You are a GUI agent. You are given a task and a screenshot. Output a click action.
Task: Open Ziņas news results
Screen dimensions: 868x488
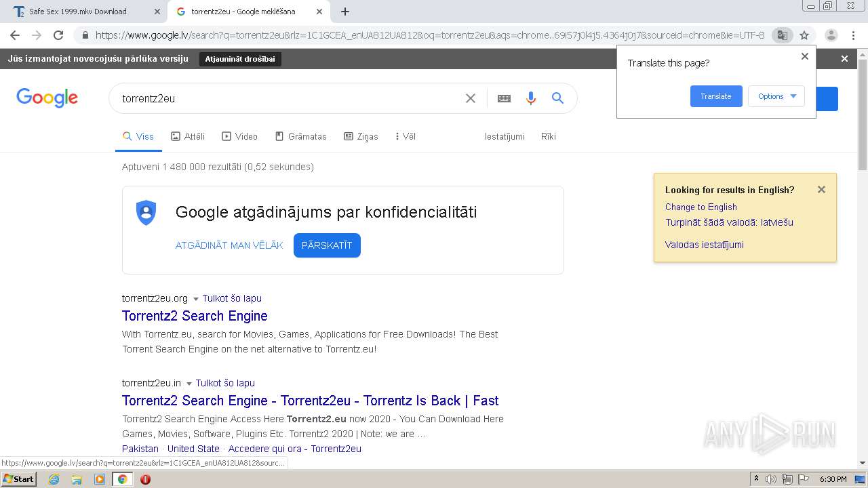(x=361, y=136)
